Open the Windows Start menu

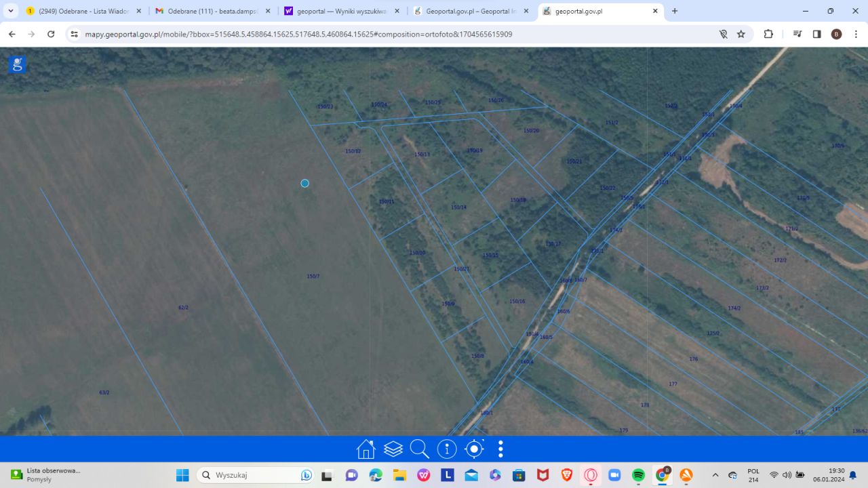coord(182,475)
